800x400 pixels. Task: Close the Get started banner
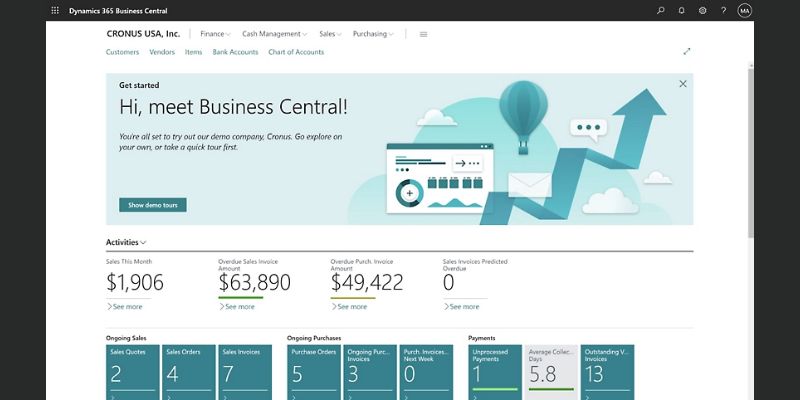683,84
